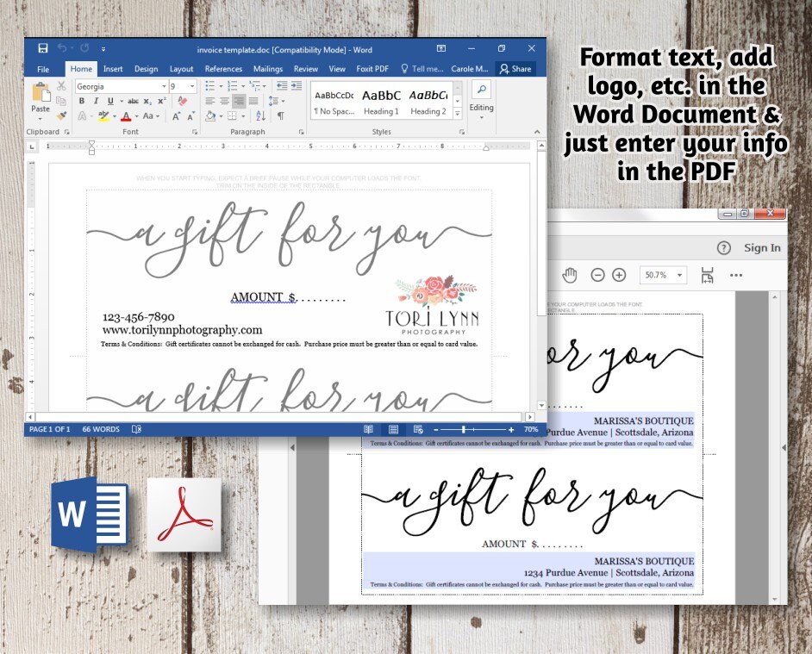Click Increase Indent icon
Screen dimensions: 812x654
(297, 86)
